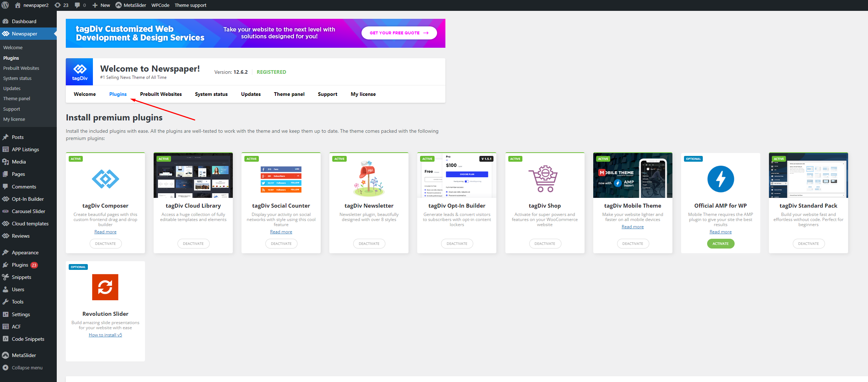
Task: Open the Carousel Slider sidebar icon
Action: coord(5,211)
